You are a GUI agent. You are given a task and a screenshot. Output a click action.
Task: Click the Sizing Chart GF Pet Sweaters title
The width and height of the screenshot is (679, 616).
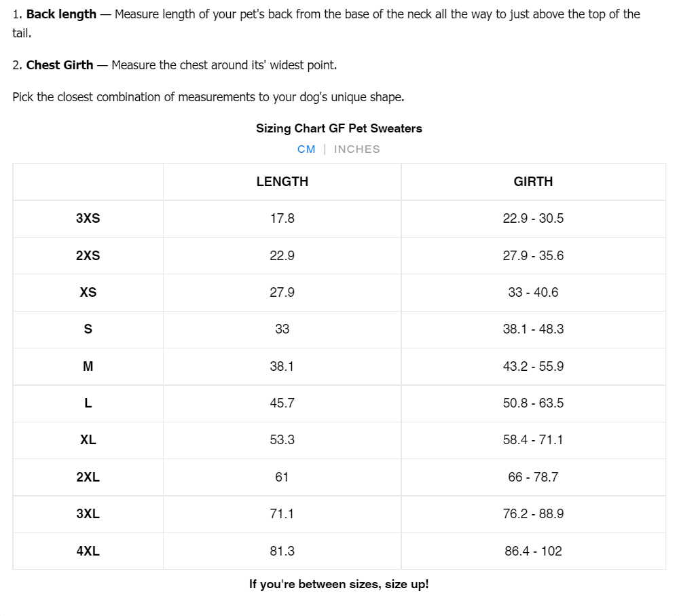pyautogui.click(x=339, y=128)
